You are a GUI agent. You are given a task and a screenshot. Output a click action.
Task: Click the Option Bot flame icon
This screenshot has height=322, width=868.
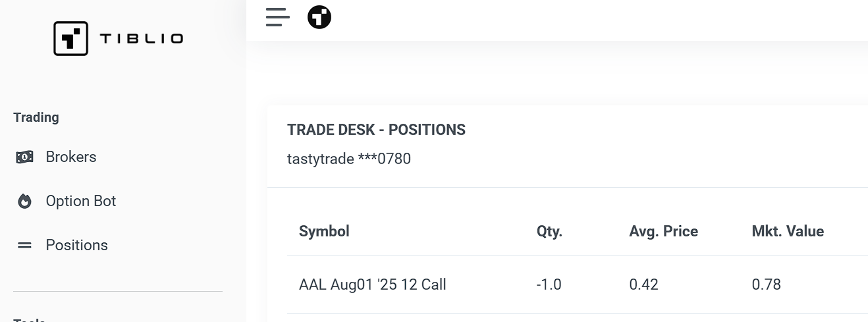pyautogui.click(x=24, y=201)
